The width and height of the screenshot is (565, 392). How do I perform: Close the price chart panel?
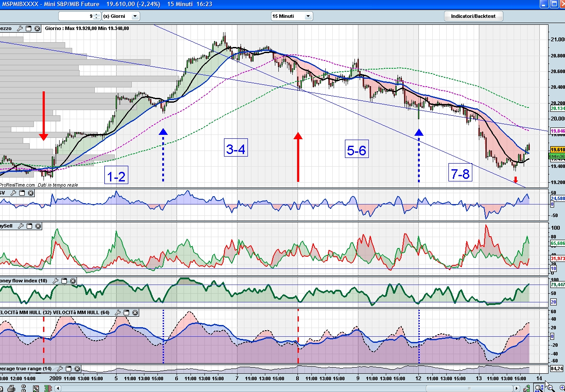click(x=37, y=28)
